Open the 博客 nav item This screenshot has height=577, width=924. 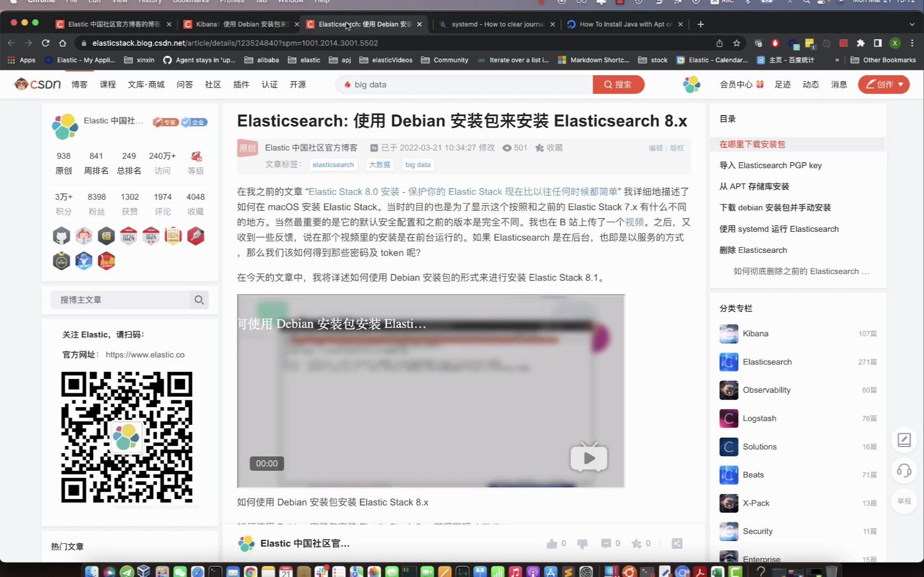[x=79, y=85]
